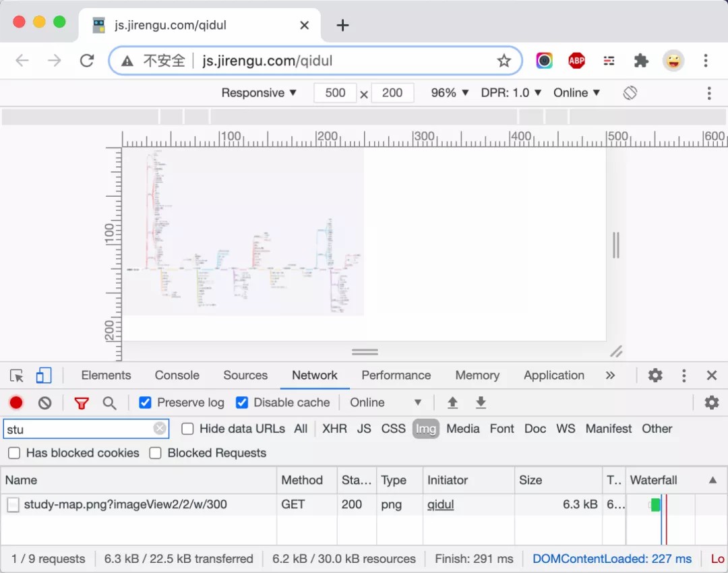Switch to the Console tab
Image resolution: width=728 pixels, height=573 pixels.
coord(177,375)
